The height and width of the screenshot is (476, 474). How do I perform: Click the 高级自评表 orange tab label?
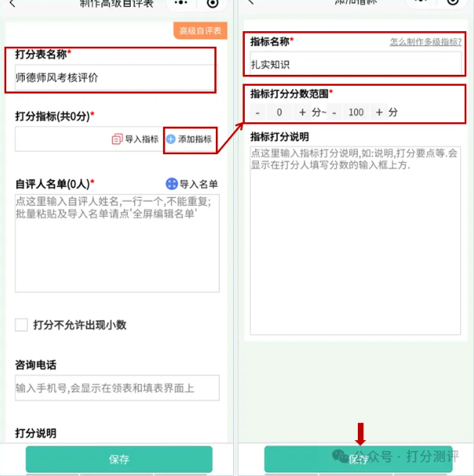200,30
